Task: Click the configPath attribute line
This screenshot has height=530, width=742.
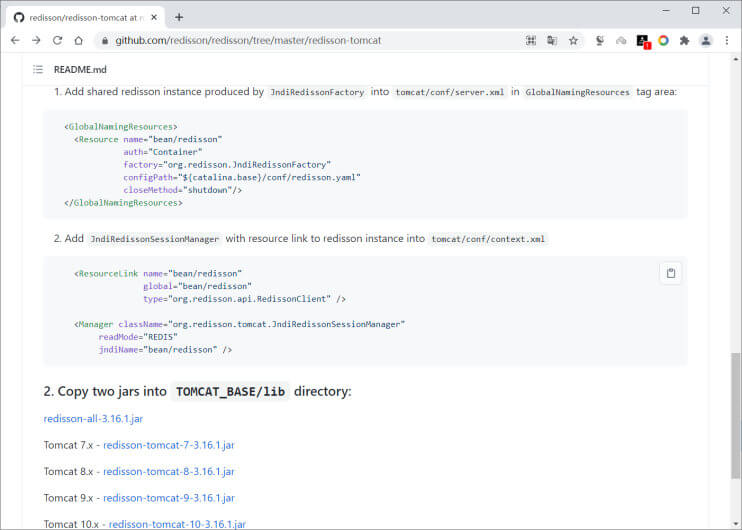Action: point(242,177)
